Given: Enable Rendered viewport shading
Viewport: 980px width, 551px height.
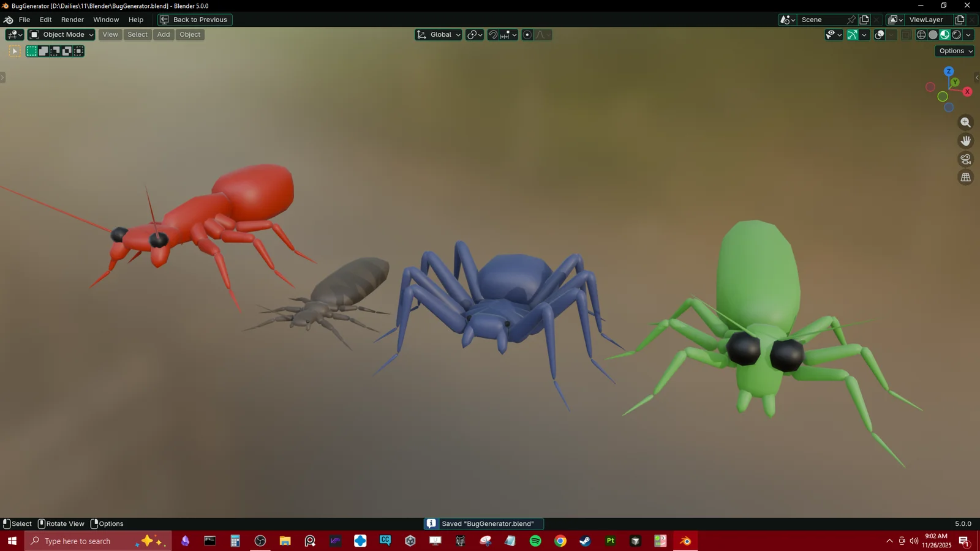Looking at the screenshot, I should pyautogui.click(x=956, y=35).
